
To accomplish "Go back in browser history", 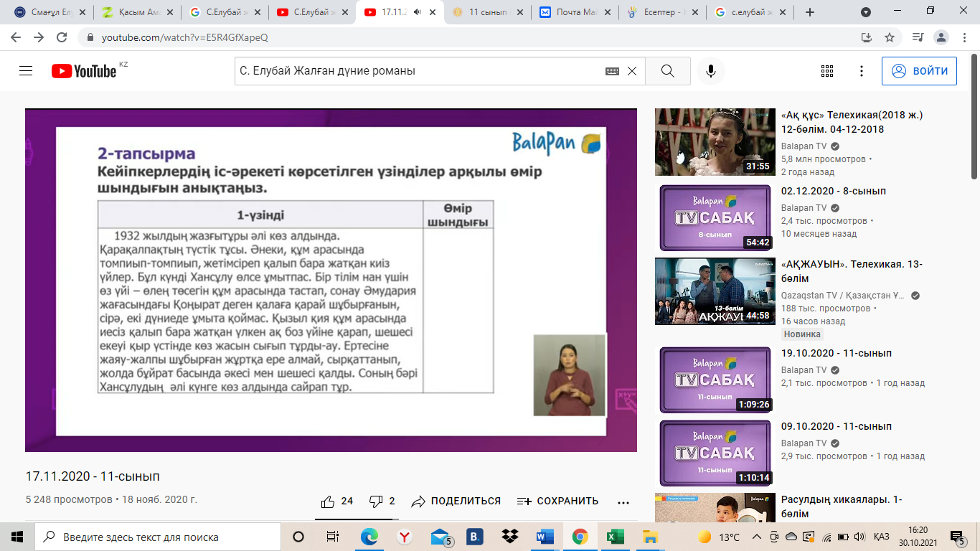I will 16,37.
